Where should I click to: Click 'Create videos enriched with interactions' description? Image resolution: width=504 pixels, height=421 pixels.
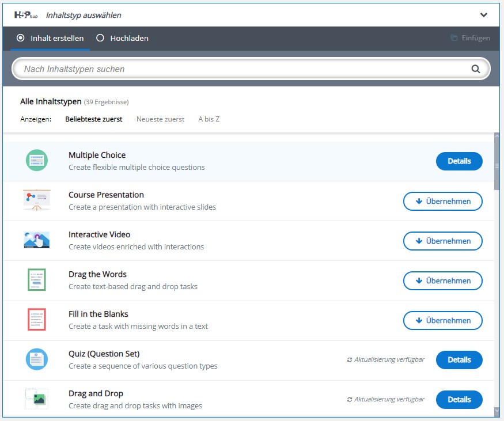(137, 247)
